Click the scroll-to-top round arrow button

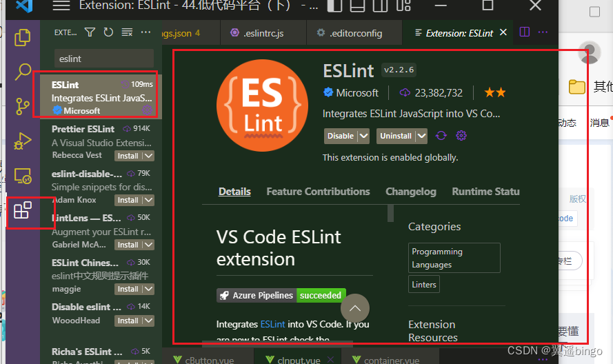(355, 308)
